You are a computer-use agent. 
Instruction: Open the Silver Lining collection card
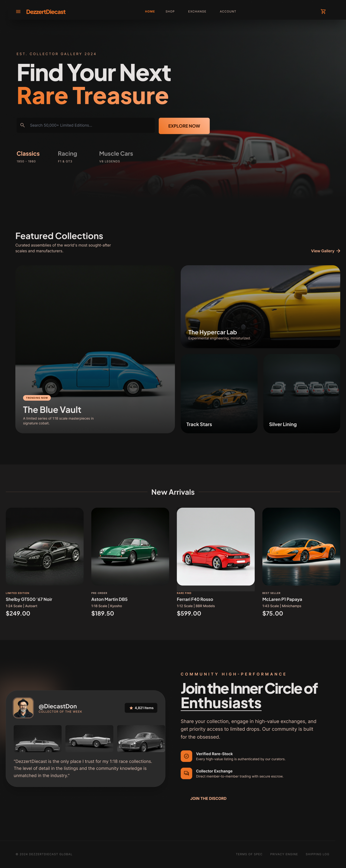tap(302, 394)
